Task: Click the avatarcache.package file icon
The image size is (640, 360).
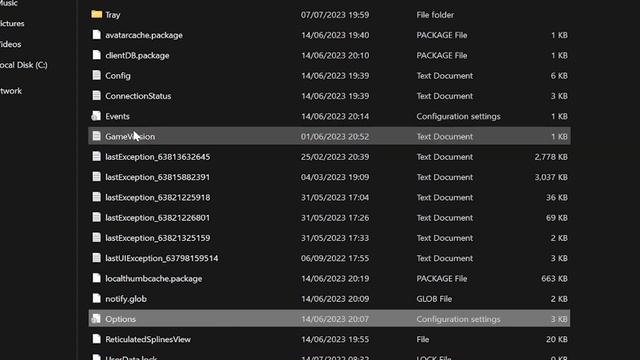Action: pos(96,35)
